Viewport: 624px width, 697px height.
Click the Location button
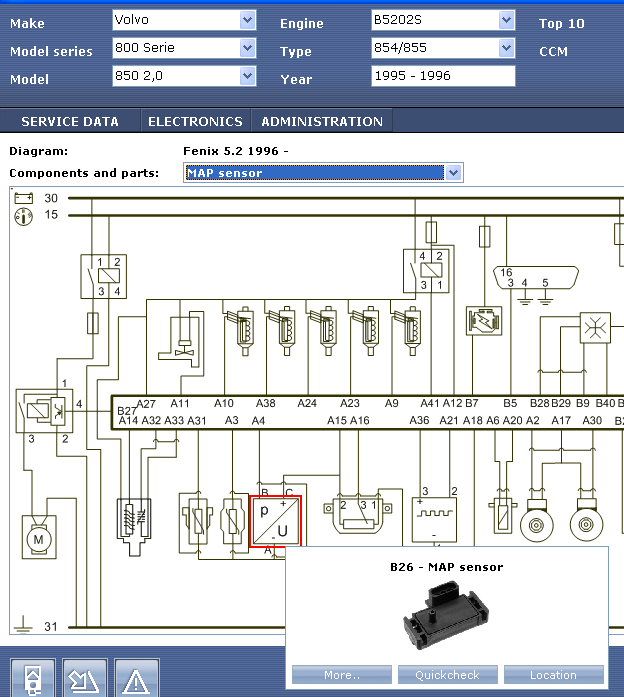pos(554,675)
